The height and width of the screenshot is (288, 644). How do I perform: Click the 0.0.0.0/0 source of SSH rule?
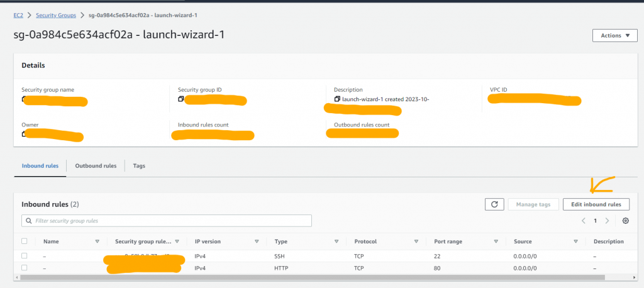[525, 256]
